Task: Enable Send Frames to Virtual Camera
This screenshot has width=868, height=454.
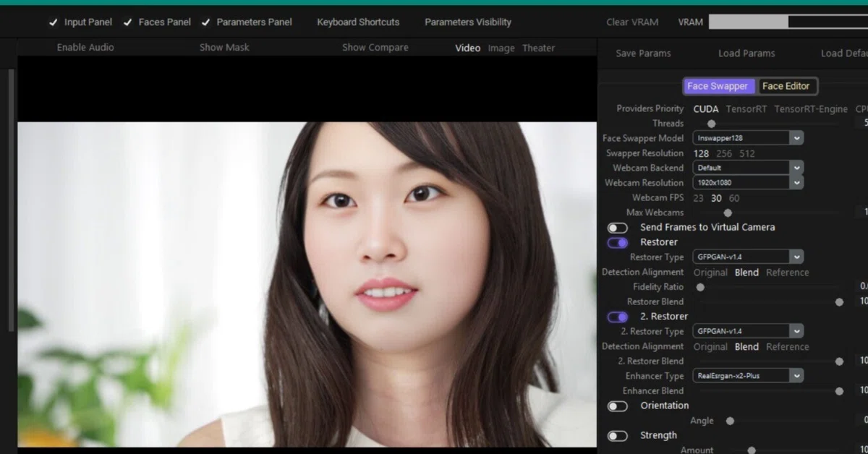Action: [x=618, y=228]
